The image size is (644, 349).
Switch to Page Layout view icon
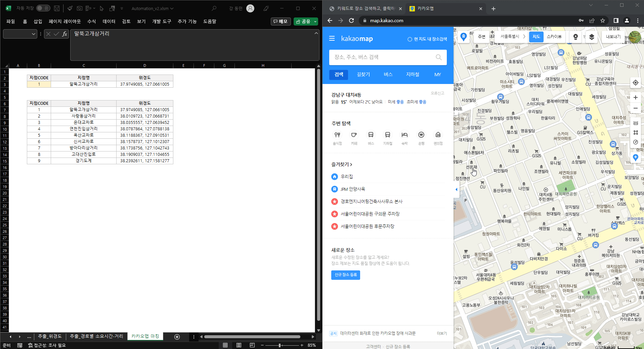239,345
